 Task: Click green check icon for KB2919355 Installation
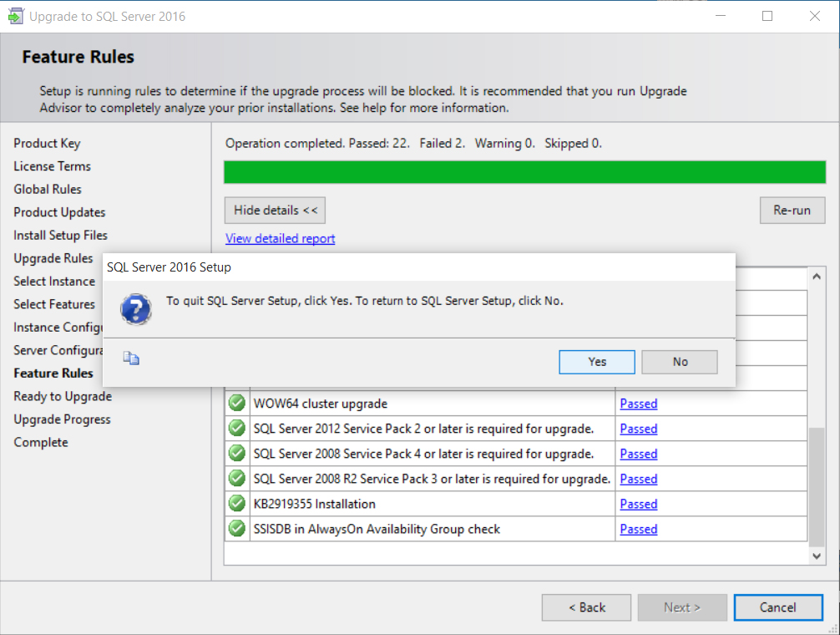click(x=237, y=504)
